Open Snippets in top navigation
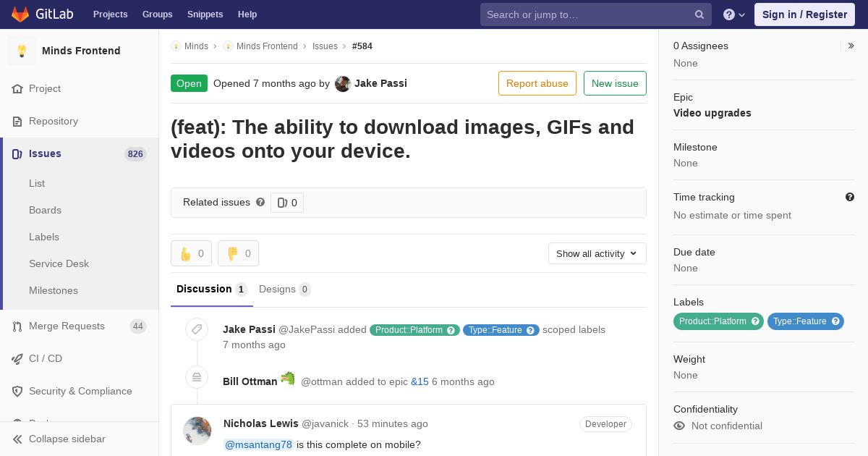This screenshot has width=868, height=456. pos(205,14)
